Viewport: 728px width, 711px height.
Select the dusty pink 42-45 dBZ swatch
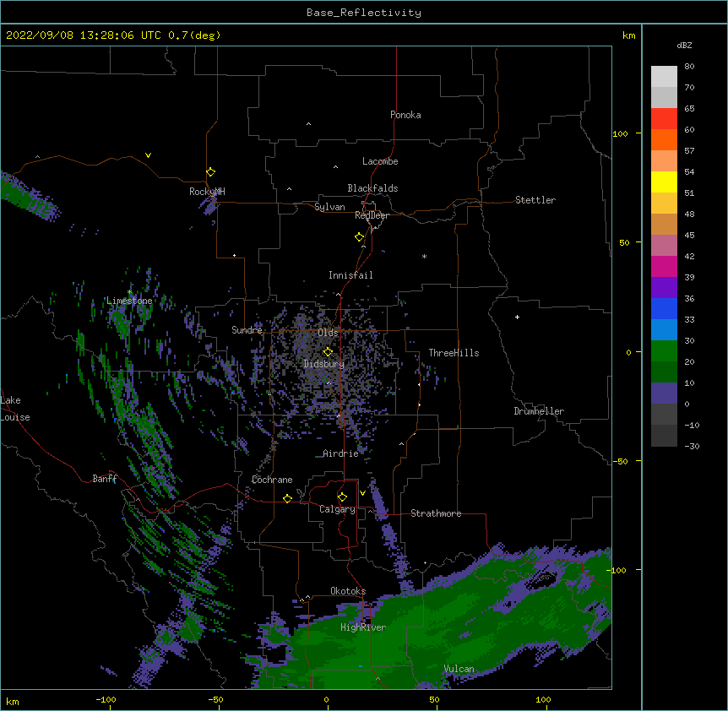coord(664,246)
